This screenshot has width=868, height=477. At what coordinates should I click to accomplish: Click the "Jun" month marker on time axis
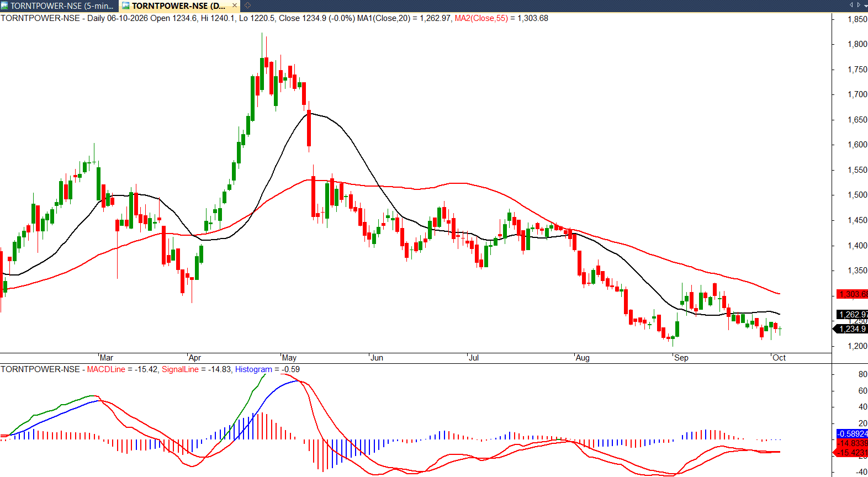[377, 358]
